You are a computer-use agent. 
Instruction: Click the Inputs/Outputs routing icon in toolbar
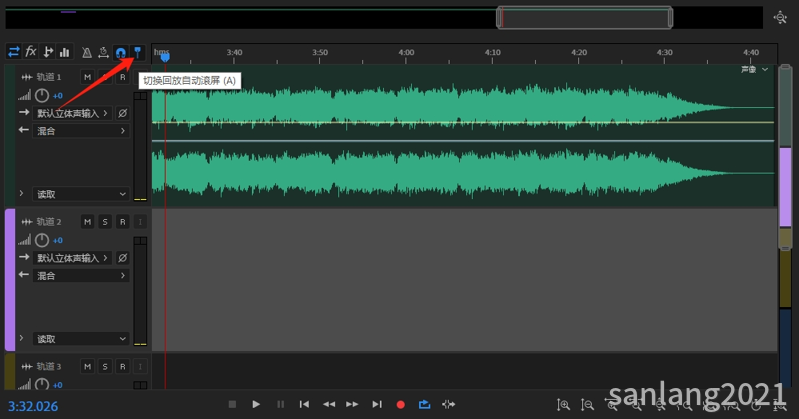click(14, 52)
